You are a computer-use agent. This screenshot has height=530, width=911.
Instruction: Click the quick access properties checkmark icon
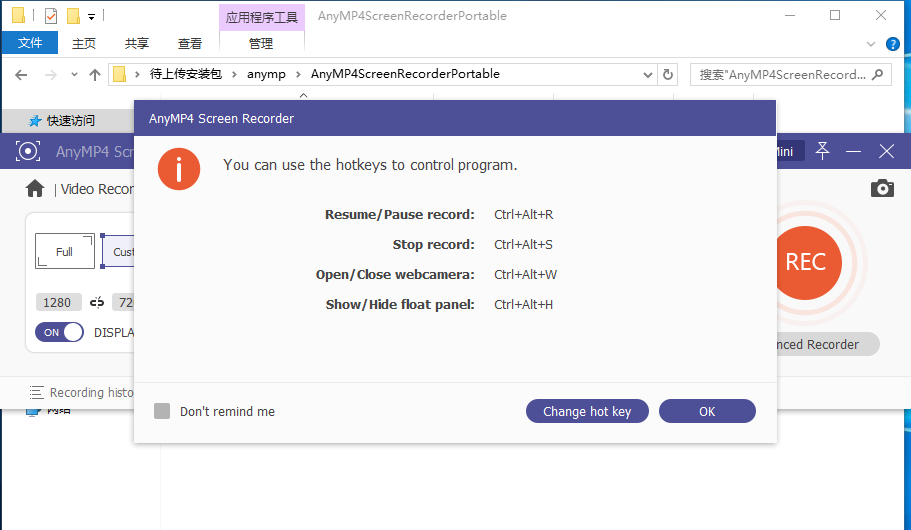coord(51,16)
